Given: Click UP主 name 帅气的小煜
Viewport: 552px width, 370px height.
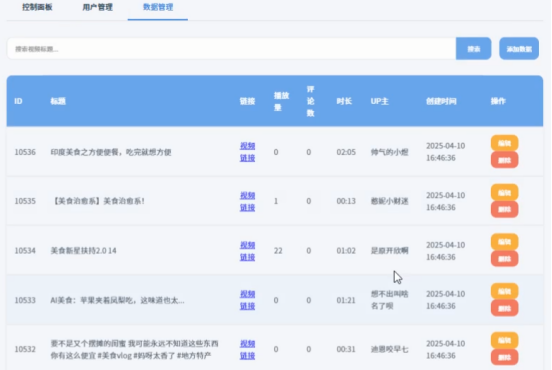Looking at the screenshot, I should click(x=389, y=152).
